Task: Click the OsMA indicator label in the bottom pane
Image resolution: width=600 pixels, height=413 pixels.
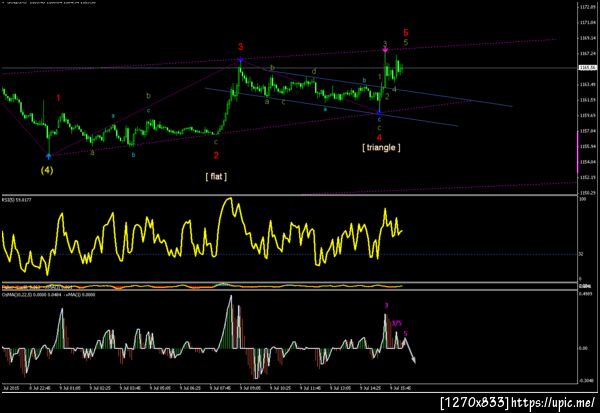Action: tap(48, 294)
